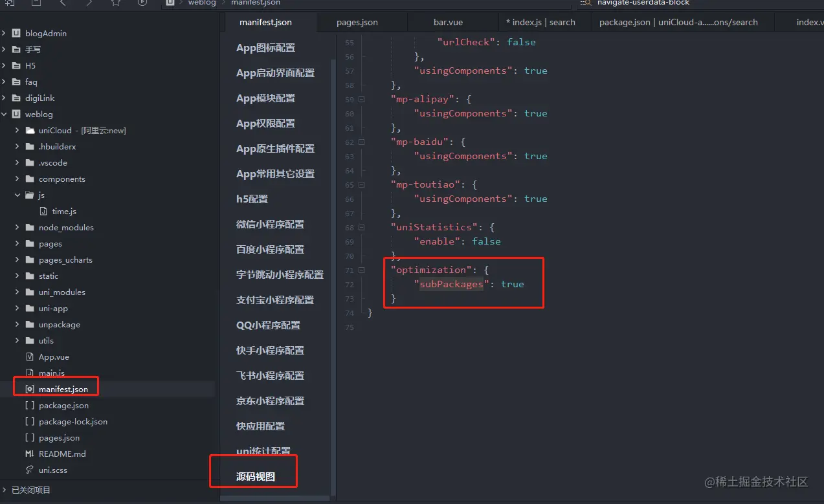The height and width of the screenshot is (504, 824).
Task: Click the weblog project icon
Action: pyautogui.click(x=16, y=114)
